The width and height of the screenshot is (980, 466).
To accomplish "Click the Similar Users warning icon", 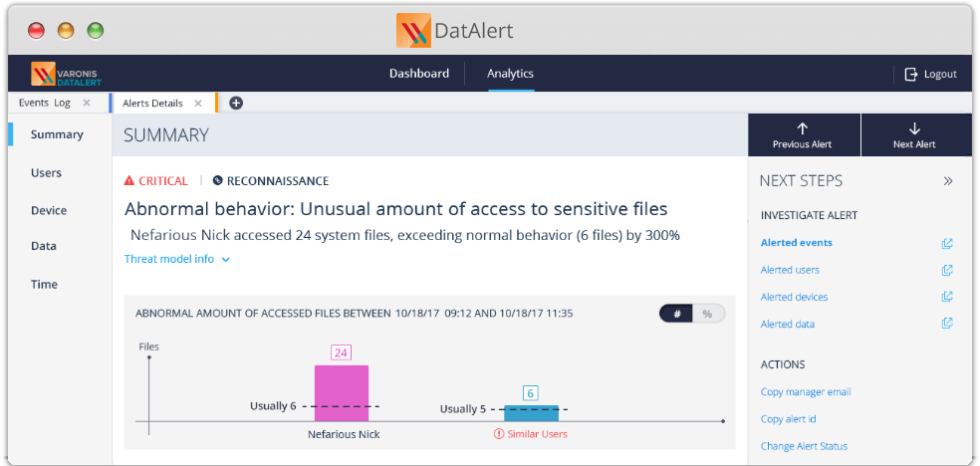I will (499, 434).
